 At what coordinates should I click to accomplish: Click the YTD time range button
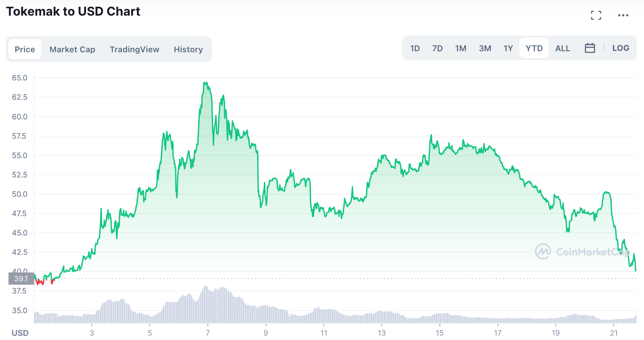[x=534, y=48]
